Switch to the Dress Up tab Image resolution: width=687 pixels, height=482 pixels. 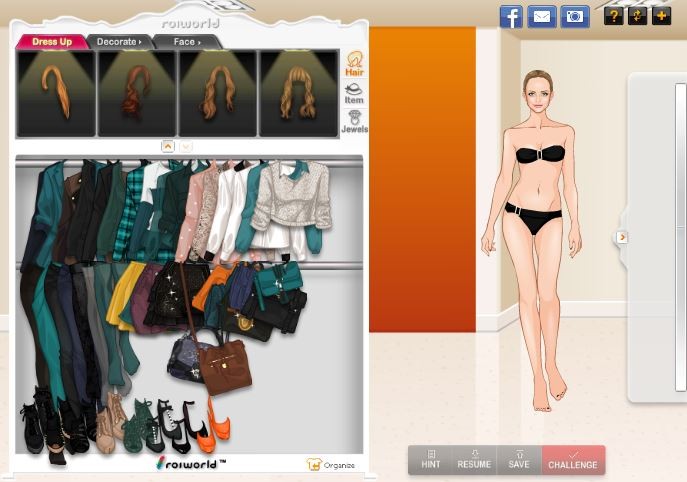51,42
